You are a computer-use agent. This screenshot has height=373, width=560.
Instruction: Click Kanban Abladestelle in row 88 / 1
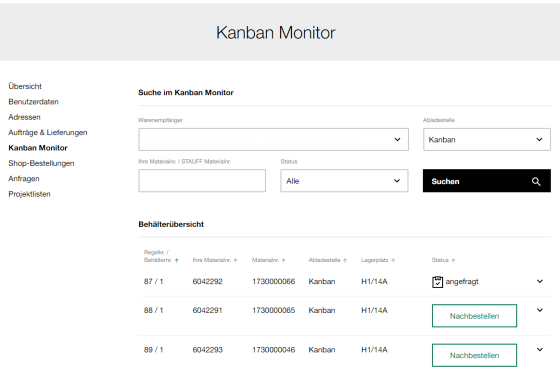(x=322, y=310)
